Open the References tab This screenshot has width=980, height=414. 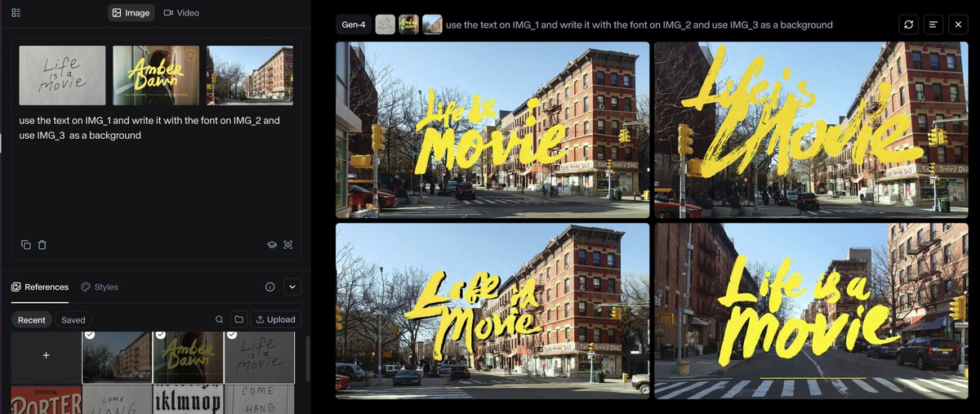click(40, 287)
